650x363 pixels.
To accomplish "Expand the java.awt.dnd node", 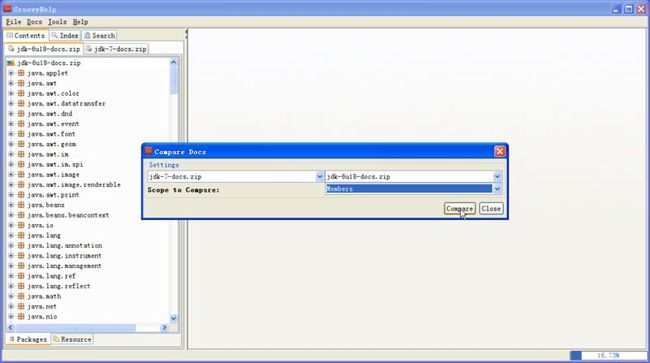I will pyautogui.click(x=11, y=114).
